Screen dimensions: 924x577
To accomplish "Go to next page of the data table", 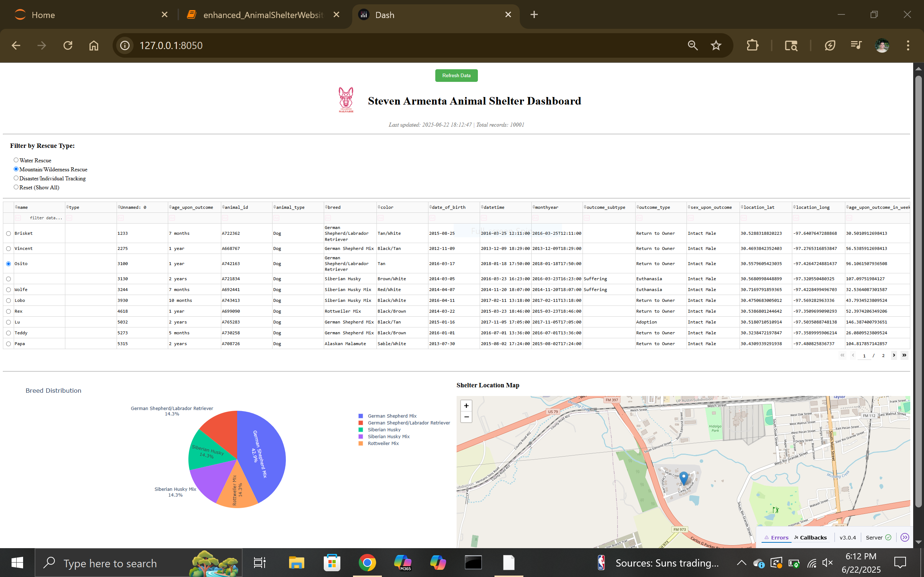I will 894,355.
